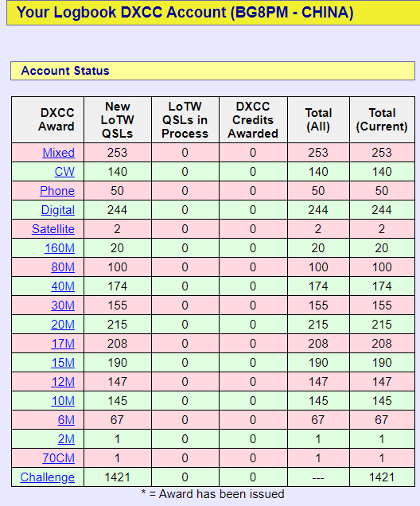Open the 30M band link

[x=63, y=306]
